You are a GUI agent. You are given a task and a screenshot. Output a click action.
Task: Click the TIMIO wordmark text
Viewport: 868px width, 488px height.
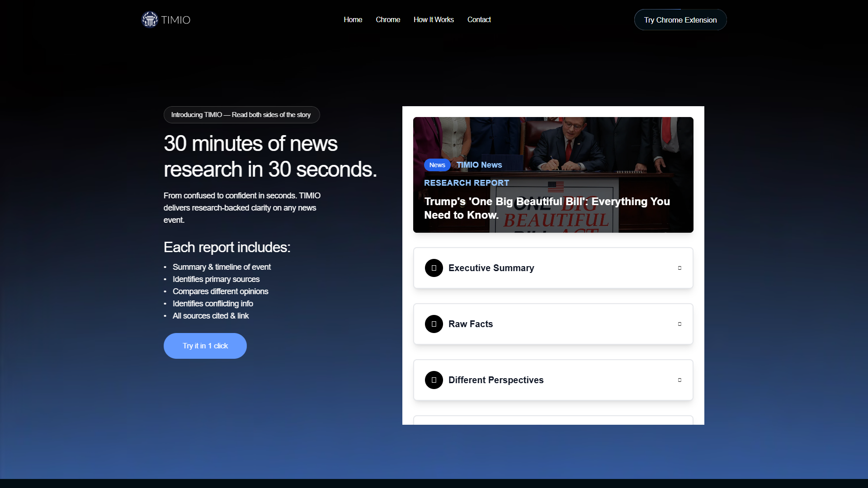(175, 20)
